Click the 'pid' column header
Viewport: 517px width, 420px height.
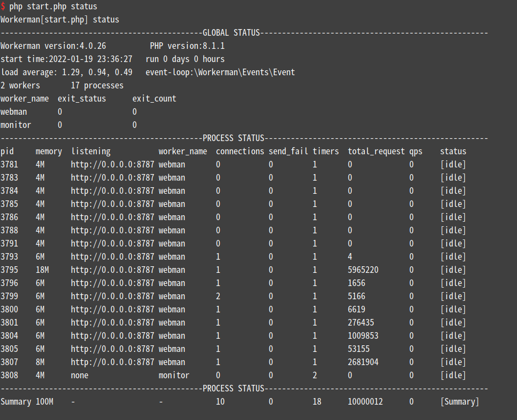point(7,152)
